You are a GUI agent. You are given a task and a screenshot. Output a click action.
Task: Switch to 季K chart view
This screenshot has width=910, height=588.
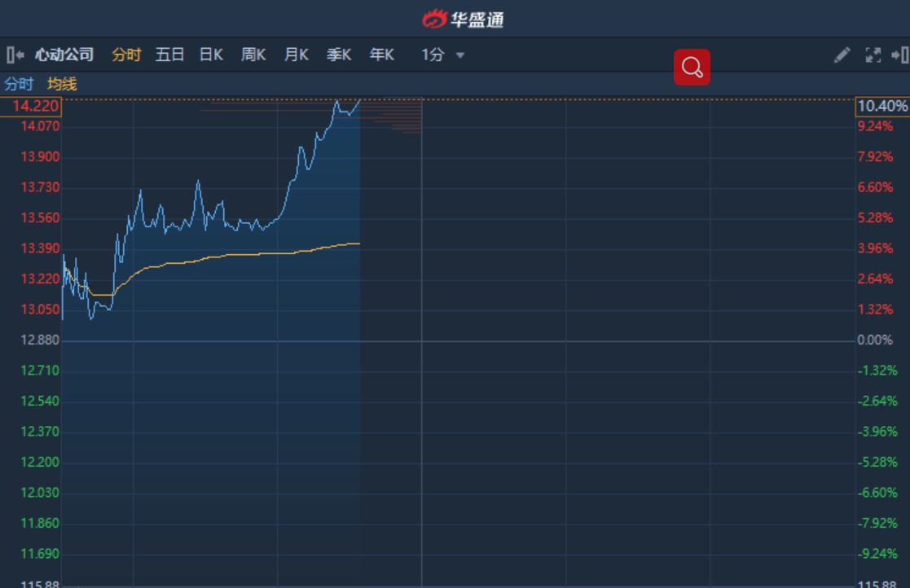pos(339,55)
